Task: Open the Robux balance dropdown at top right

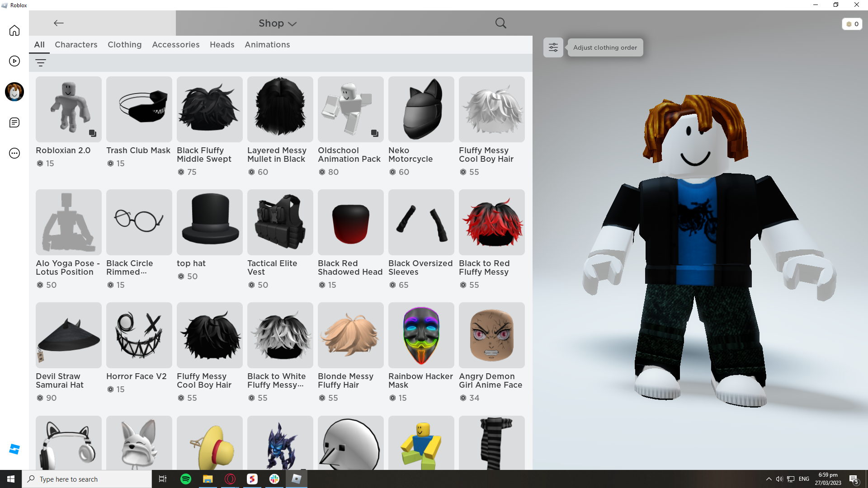Action: [x=852, y=24]
